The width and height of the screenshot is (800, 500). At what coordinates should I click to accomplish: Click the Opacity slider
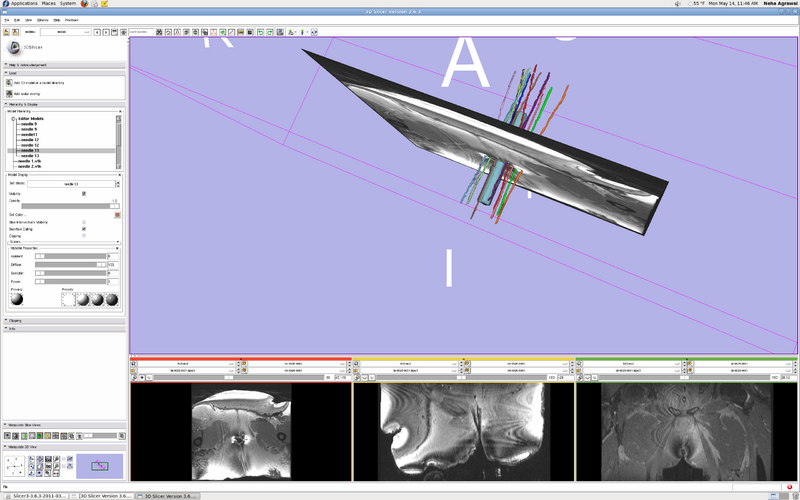coord(70,206)
